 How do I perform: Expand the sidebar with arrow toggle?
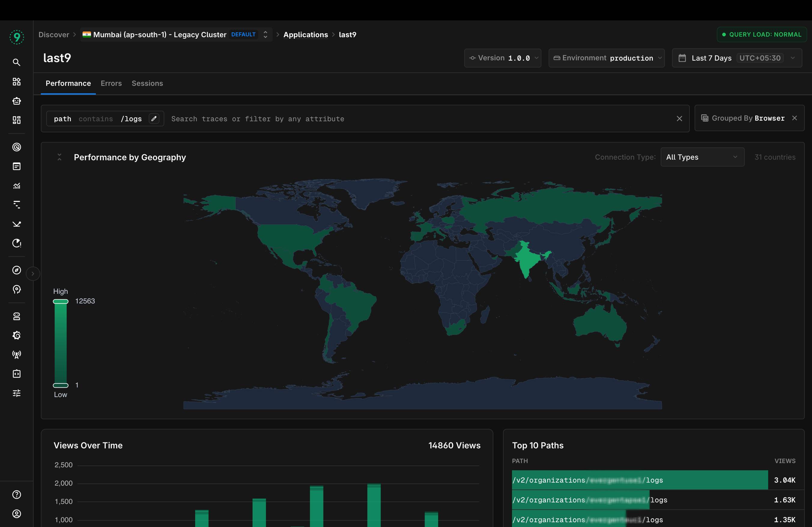33,273
